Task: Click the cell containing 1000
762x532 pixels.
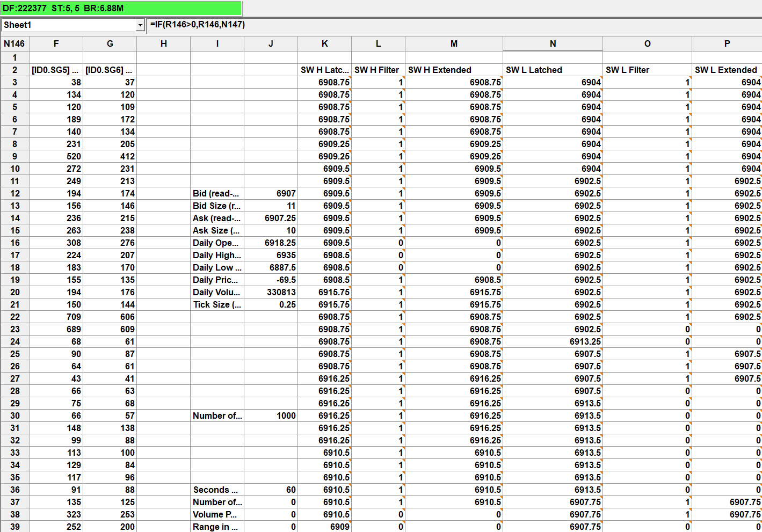Action: tap(271, 416)
